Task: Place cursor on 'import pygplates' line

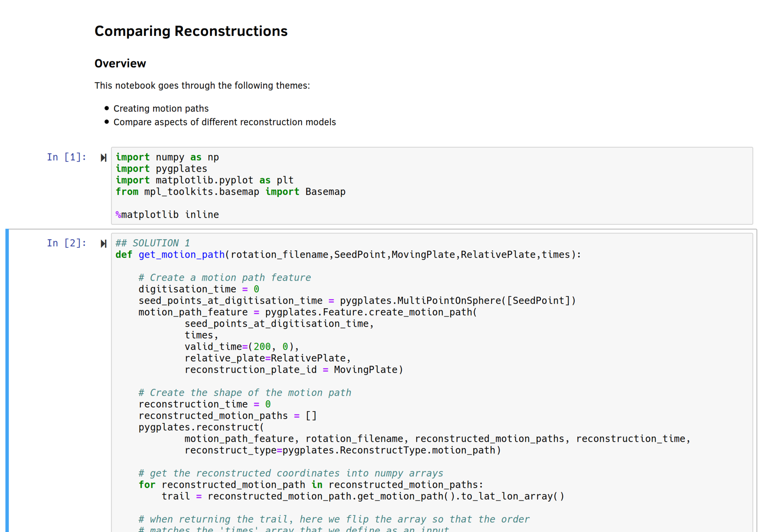Action: click(161, 169)
